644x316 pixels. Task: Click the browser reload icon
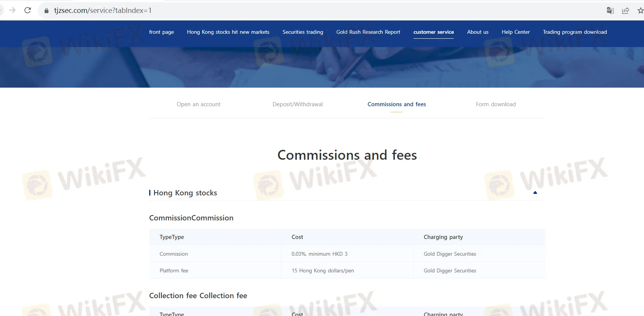point(27,10)
